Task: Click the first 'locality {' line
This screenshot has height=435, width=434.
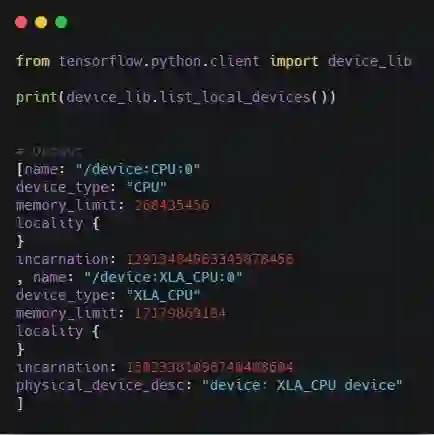Action: click(58, 223)
